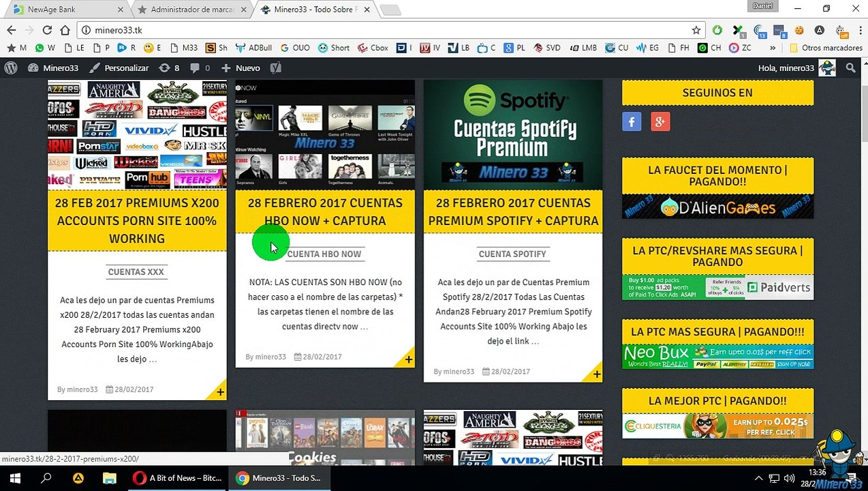The height and width of the screenshot is (491, 868).
Task: Open the Minero33 site menu in admin bar
Action: coord(53,68)
